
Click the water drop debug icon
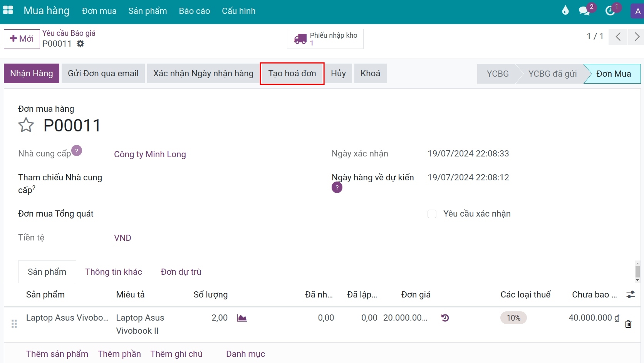pyautogui.click(x=565, y=10)
